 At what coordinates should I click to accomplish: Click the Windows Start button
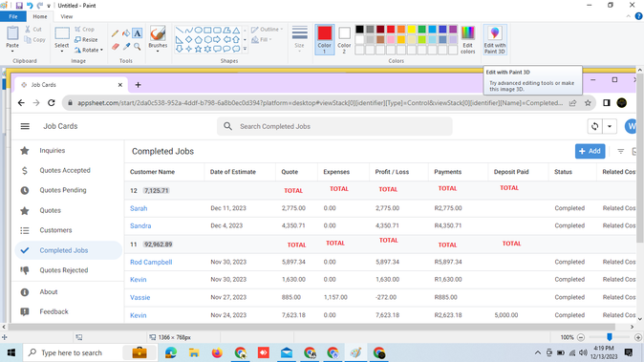tap(11, 352)
